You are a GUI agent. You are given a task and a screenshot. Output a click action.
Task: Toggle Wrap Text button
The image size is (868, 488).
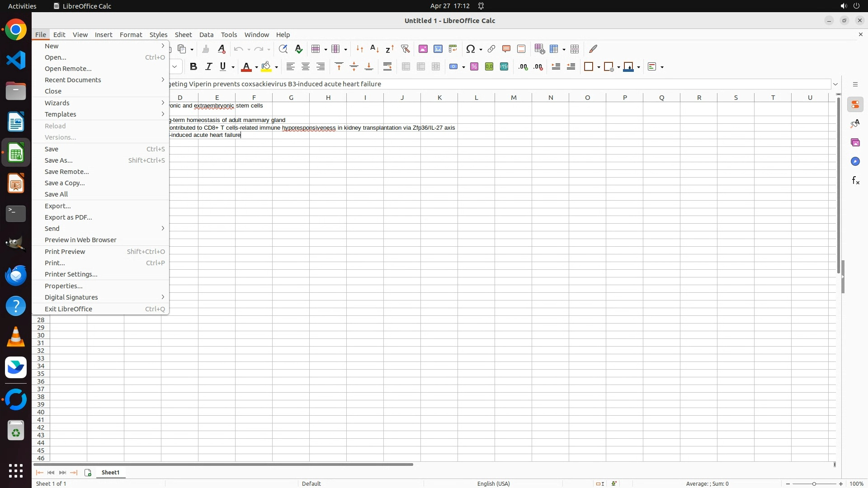(x=387, y=67)
